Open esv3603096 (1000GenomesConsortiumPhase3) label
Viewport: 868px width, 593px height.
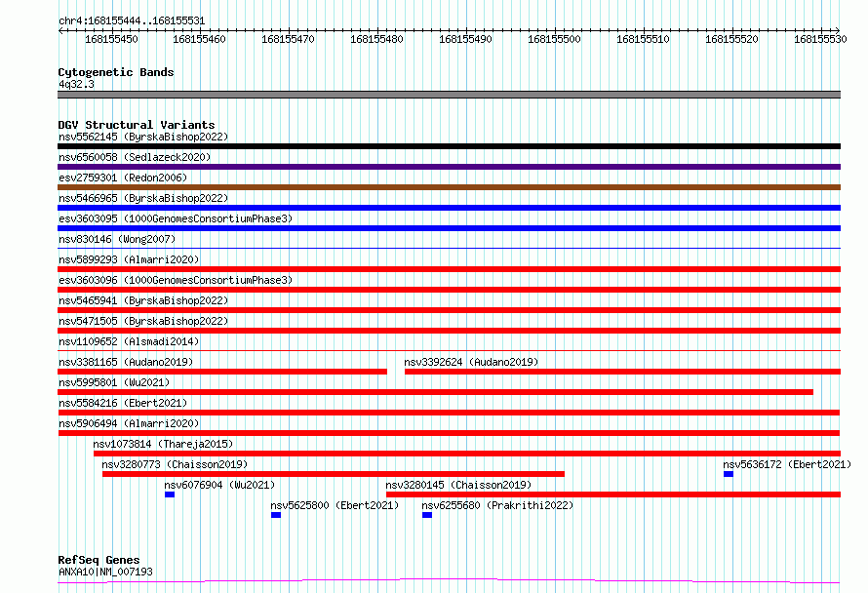(x=176, y=280)
